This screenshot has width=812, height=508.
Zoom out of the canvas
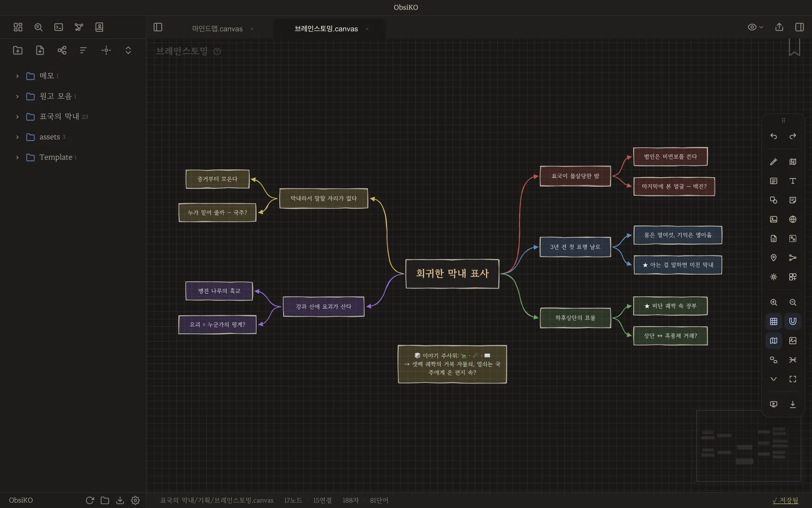(793, 302)
